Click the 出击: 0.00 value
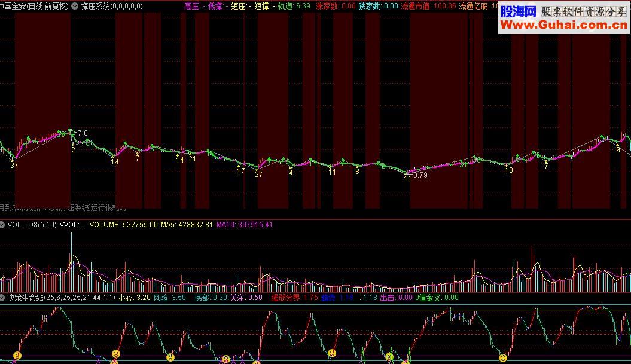 click(x=397, y=298)
